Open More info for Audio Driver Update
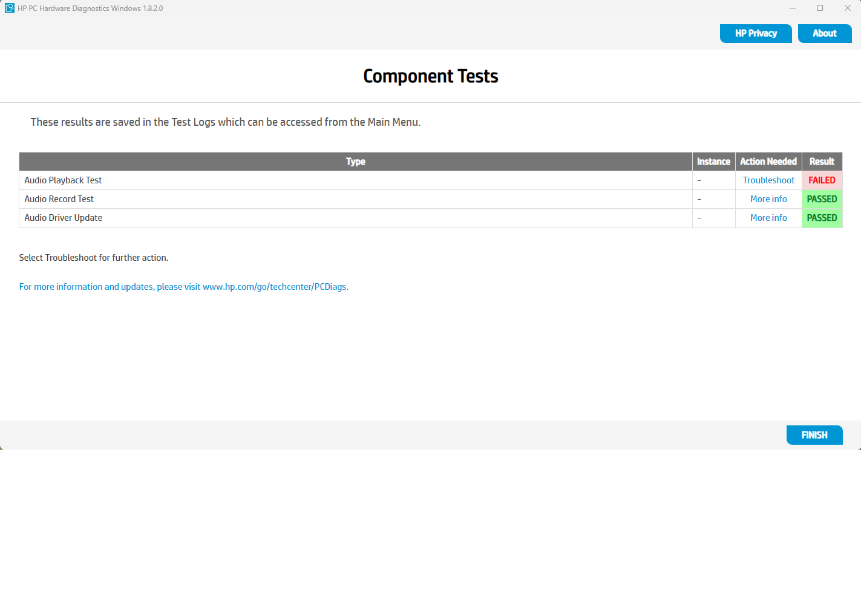The image size is (861, 616). [768, 218]
